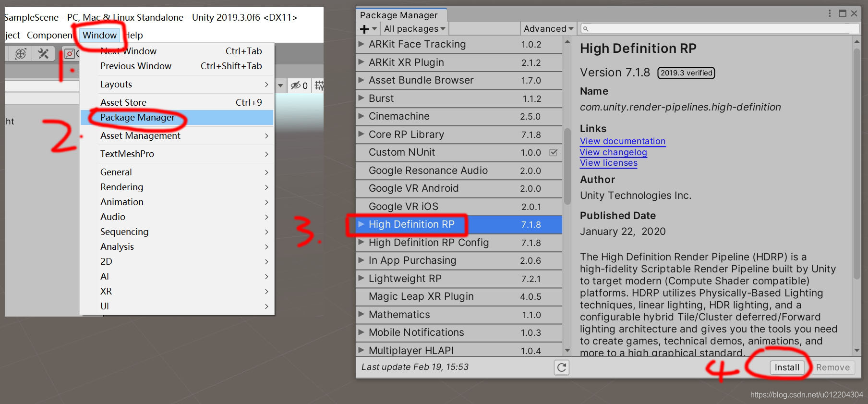Image resolution: width=868 pixels, height=404 pixels.
Task: Select Magic Leap XR Plugin row
Action: tap(459, 296)
